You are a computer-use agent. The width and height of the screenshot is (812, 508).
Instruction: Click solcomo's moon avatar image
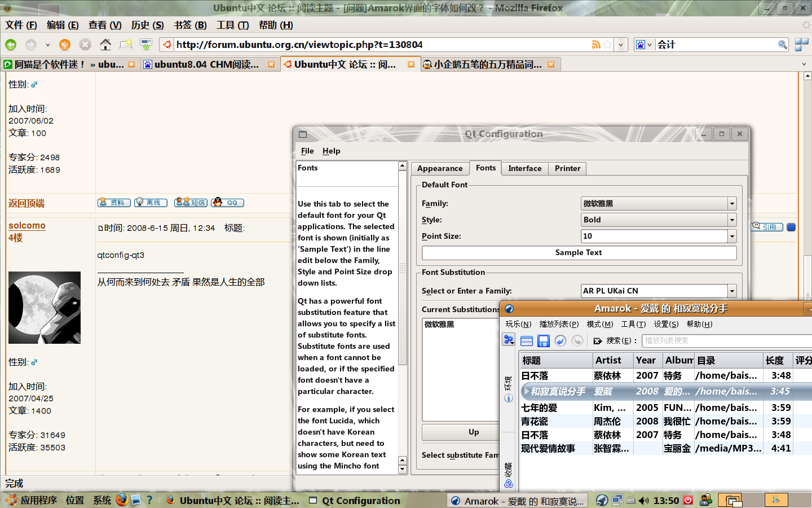pyautogui.click(x=45, y=308)
